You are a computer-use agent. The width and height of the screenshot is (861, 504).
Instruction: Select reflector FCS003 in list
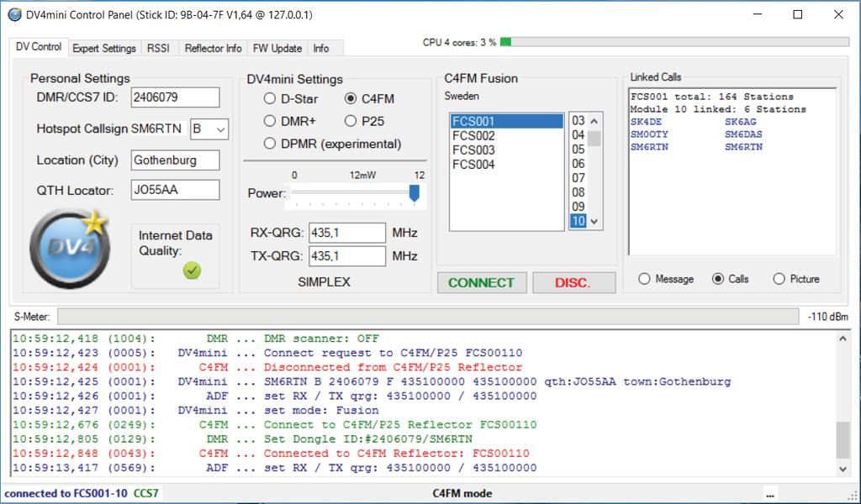506,150
